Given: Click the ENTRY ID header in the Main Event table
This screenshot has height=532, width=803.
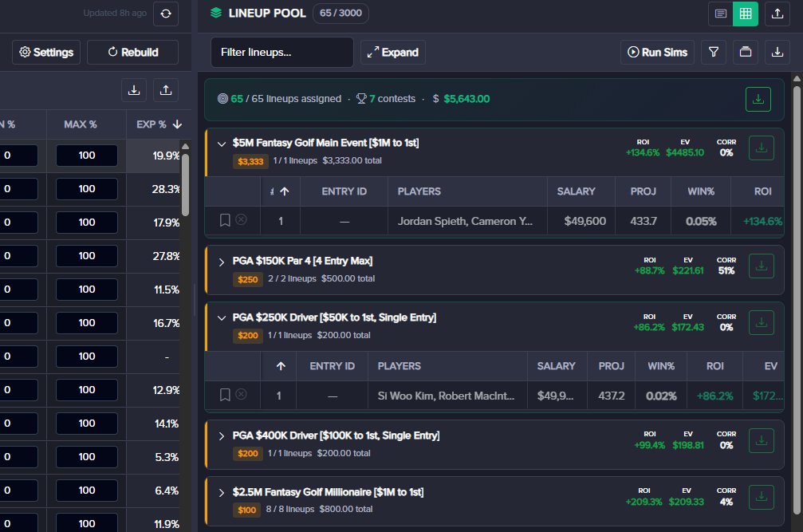Looking at the screenshot, I should point(344,191).
